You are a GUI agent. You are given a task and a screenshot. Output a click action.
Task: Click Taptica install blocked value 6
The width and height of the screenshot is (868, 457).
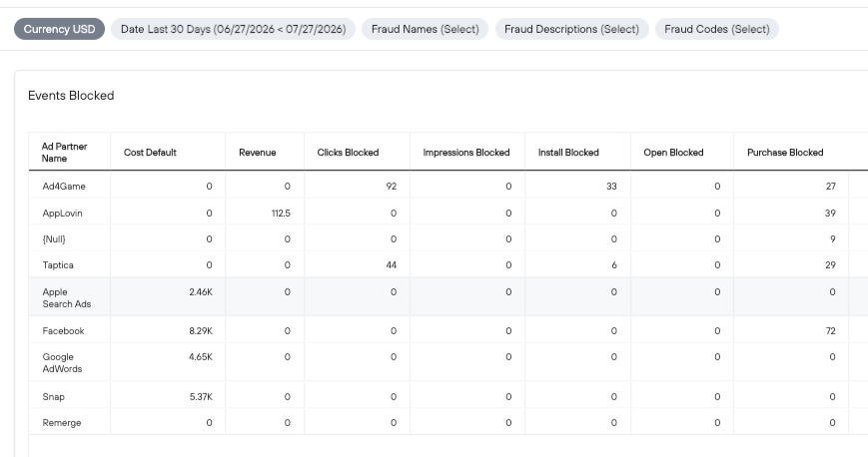(614, 265)
